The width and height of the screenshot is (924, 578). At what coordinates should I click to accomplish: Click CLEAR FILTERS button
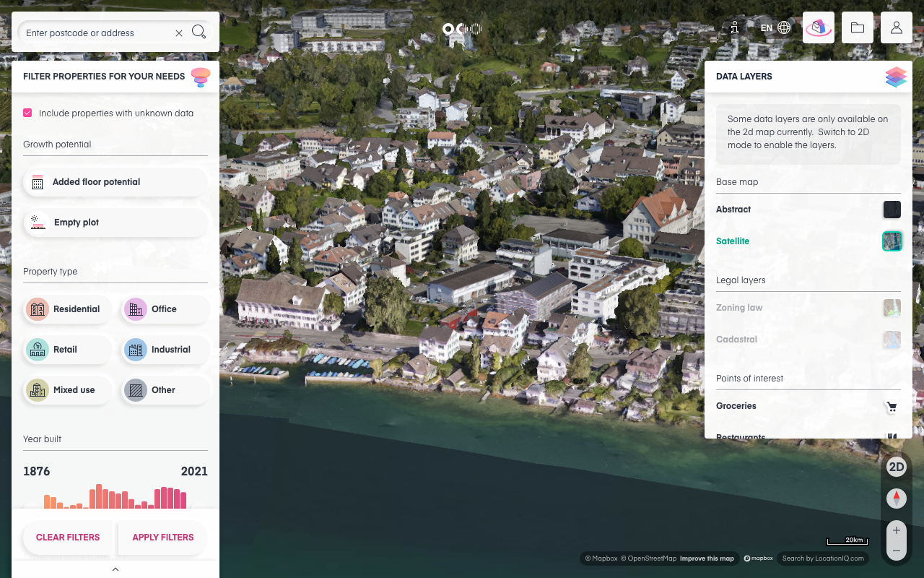(x=68, y=538)
